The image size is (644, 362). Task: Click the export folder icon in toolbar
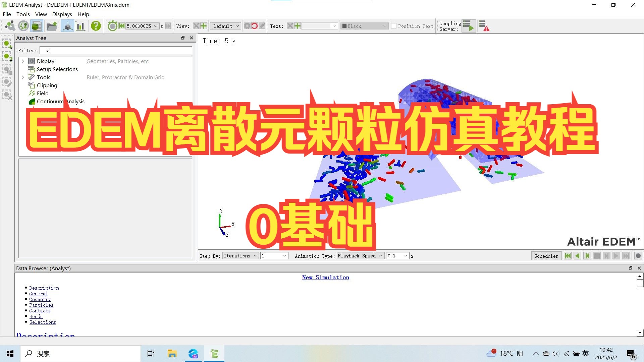[x=52, y=26]
